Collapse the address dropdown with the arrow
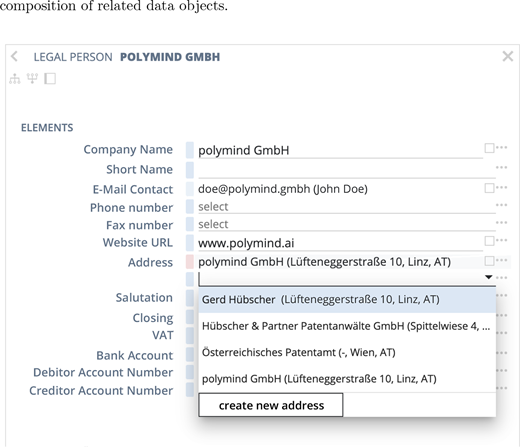Screen dimensions: 520x447 pos(489,277)
